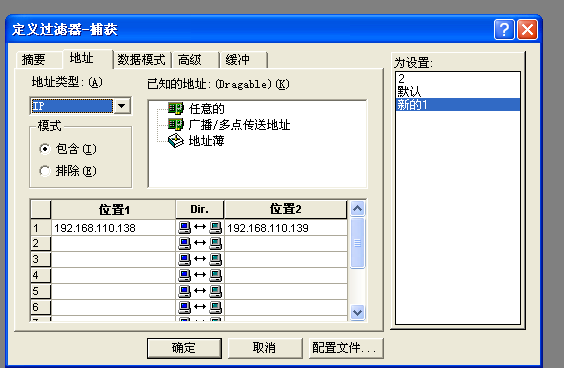
Task: Click the 任意的 network card icon
Action: 176,108
